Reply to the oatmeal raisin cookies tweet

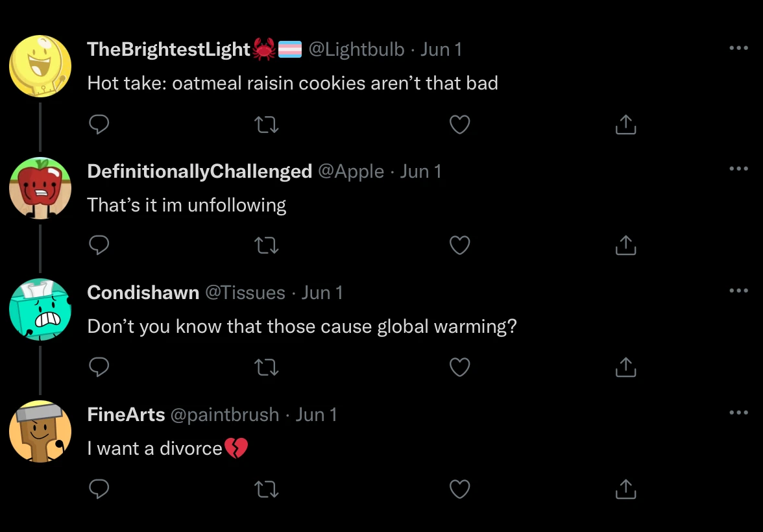[x=99, y=124]
